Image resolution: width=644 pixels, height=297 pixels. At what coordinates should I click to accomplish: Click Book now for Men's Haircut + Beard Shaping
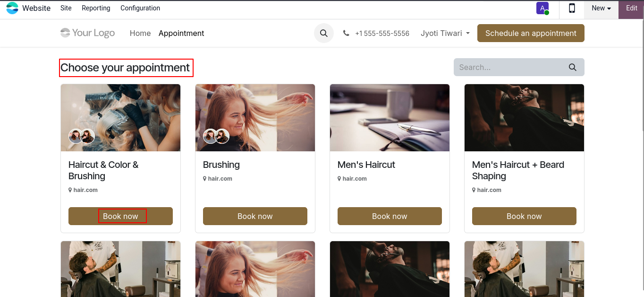524,216
